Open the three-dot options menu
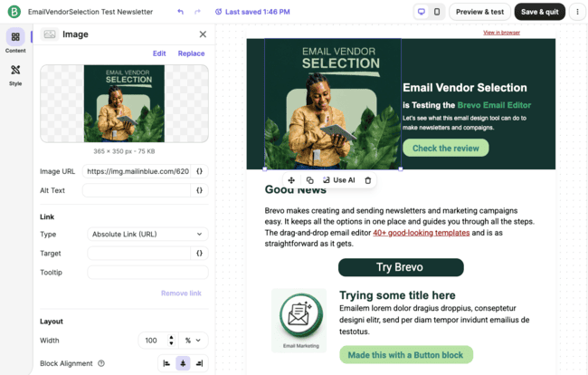The height and width of the screenshot is (375, 588). pos(577,12)
